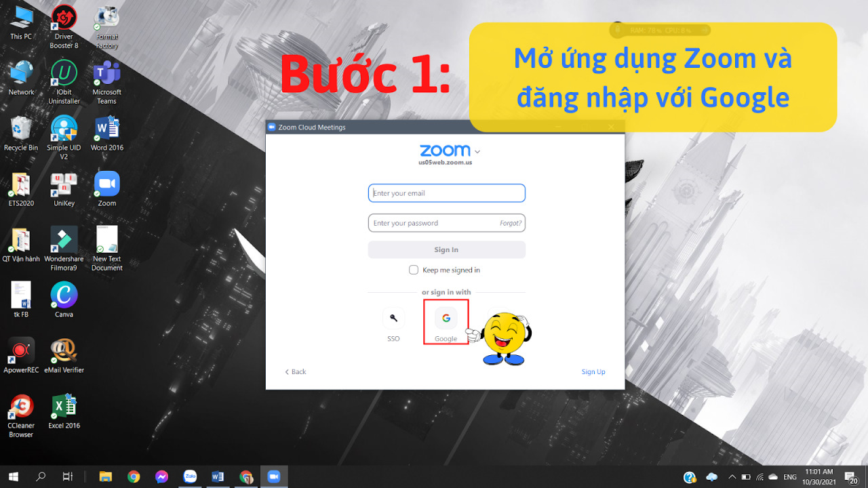
Task: Go Back from the sign-in screen
Action: point(294,371)
